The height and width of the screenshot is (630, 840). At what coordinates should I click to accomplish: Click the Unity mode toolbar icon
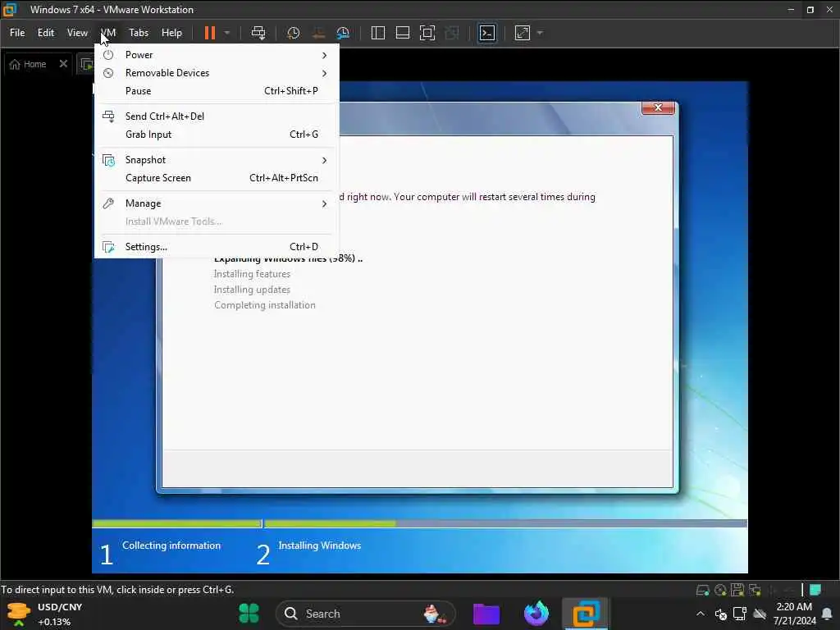[x=452, y=33]
